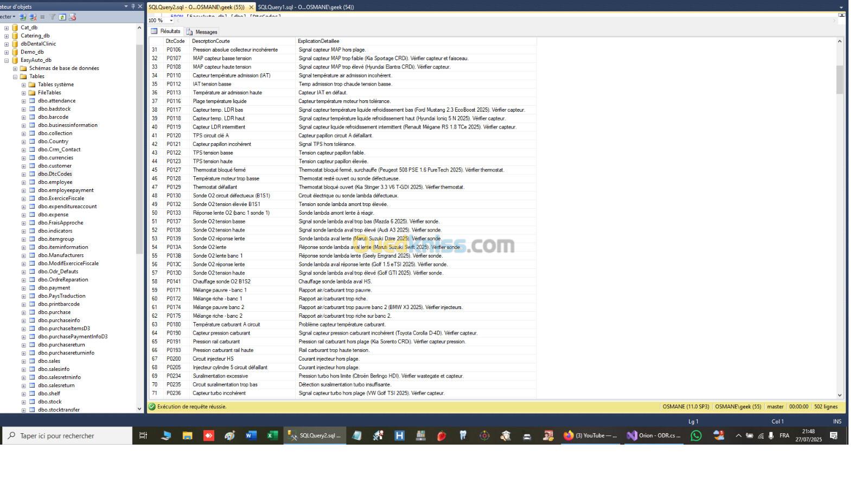Expand the Cat_db database node
The image size is (868, 488).
[x=7, y=28]
